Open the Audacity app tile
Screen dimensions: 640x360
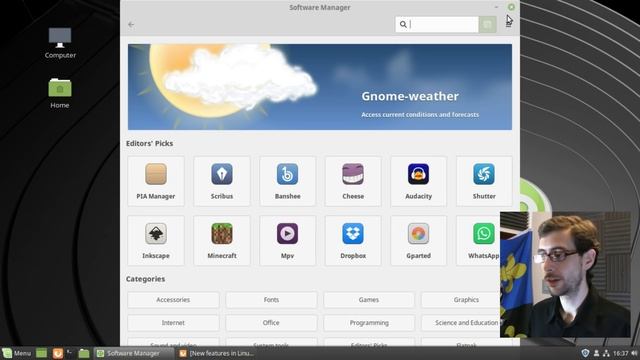click(418, 181)
